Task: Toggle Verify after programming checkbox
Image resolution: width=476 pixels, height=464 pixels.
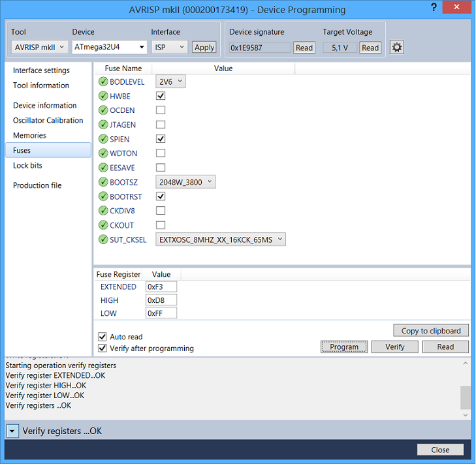Action: click(x=103, y=348)
